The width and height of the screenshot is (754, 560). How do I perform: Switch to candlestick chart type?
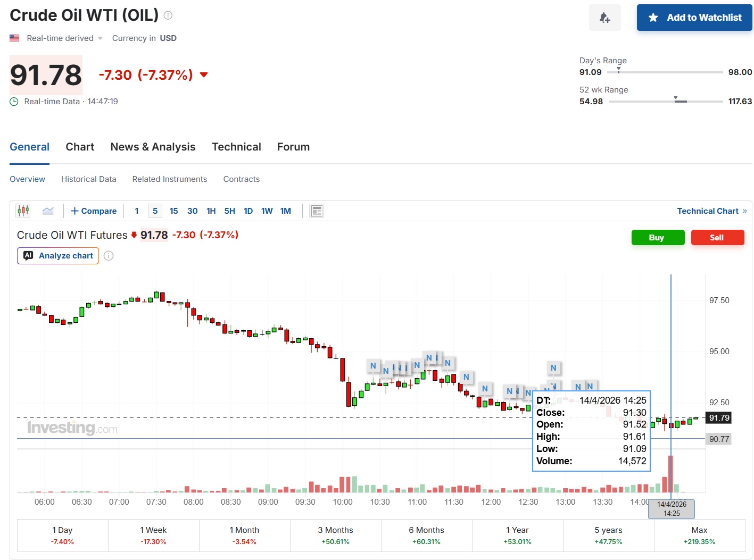[x=23, y=211]
